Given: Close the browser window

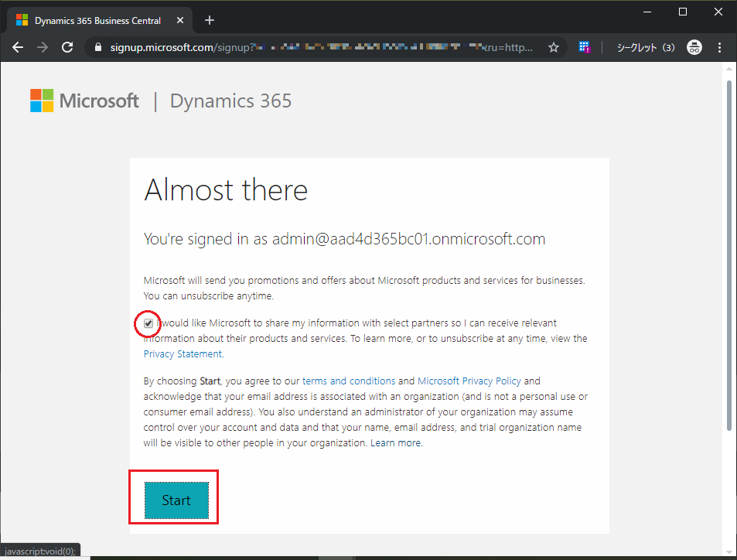Looking at the screenshot, I should [x=718, y=12].
